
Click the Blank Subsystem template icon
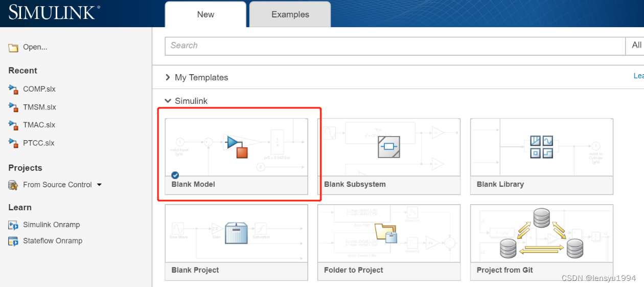(388, 147)
